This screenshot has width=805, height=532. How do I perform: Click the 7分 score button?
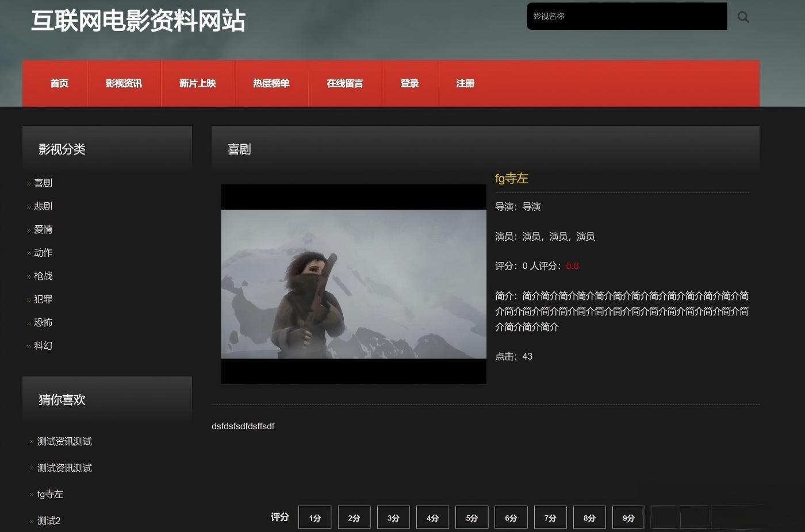click(x=550, y=518)
